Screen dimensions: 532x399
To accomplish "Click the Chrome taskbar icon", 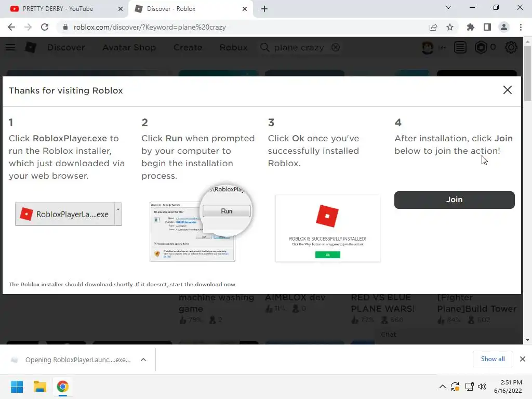I will click(x=62, y=387).
